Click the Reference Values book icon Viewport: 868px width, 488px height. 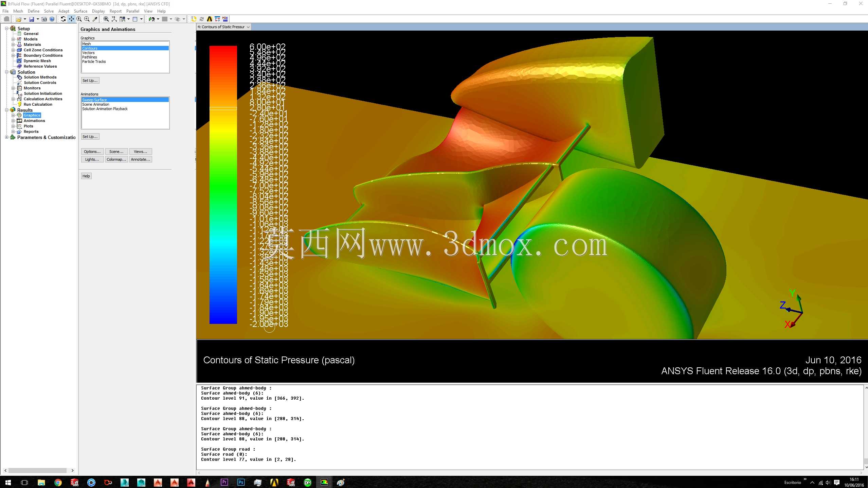pos(19,66)
